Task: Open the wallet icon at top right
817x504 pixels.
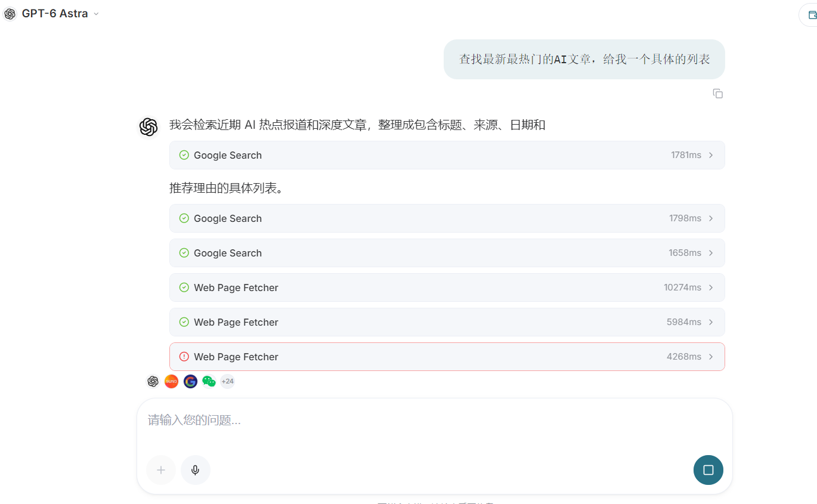Action: [x=812, y=15]
